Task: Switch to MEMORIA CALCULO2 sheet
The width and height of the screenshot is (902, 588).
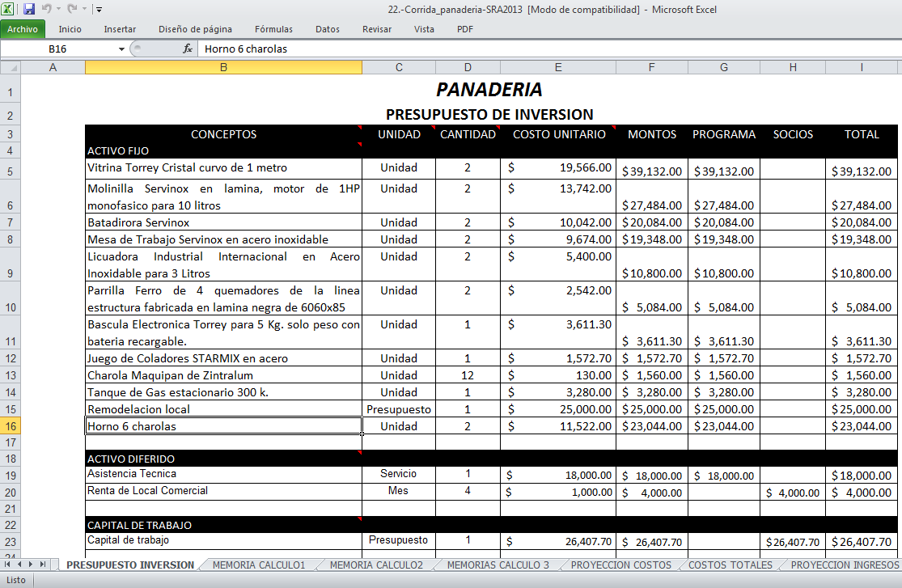Action: 376,565
